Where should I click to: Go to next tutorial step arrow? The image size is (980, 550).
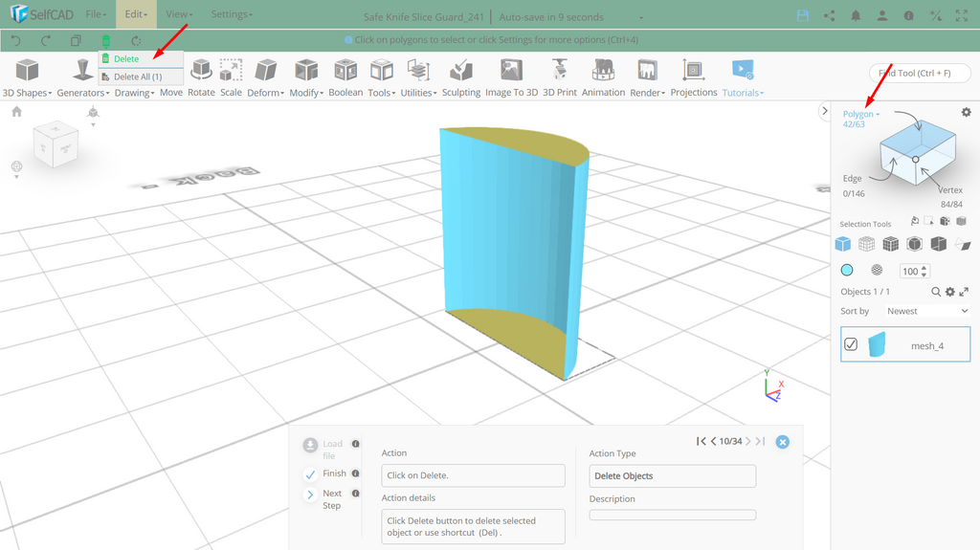[747, 441]
